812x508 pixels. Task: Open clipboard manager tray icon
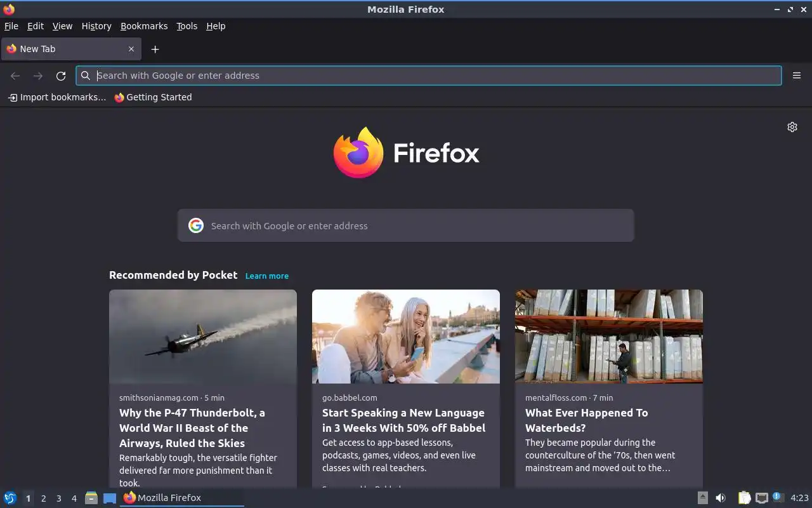tap(744, 498)
